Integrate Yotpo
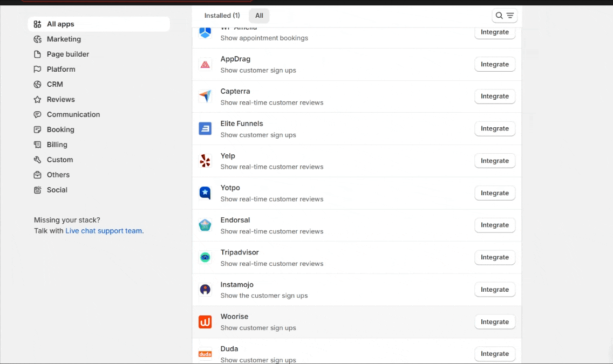The height and width of the screenshot is (364, 613). click(x=495, y=193)
